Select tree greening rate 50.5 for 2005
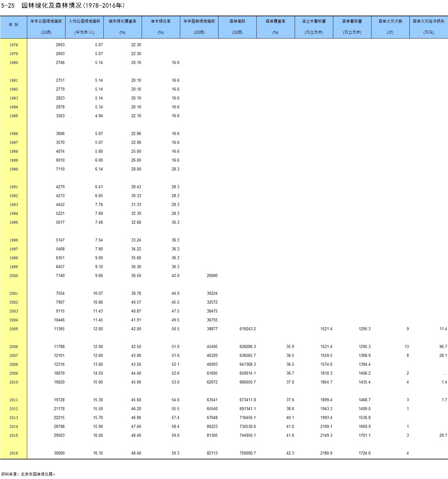The image size is (448, 479). click(175, 329)
